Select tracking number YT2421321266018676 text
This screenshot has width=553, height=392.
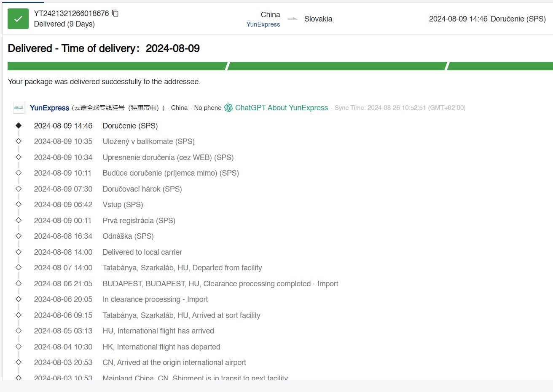[71, 13]
